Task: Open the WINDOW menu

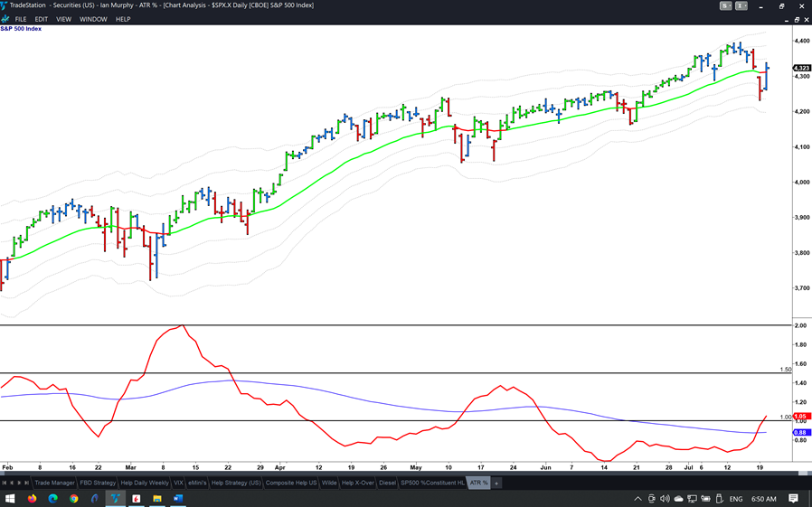Action: (x=92, y=19)
